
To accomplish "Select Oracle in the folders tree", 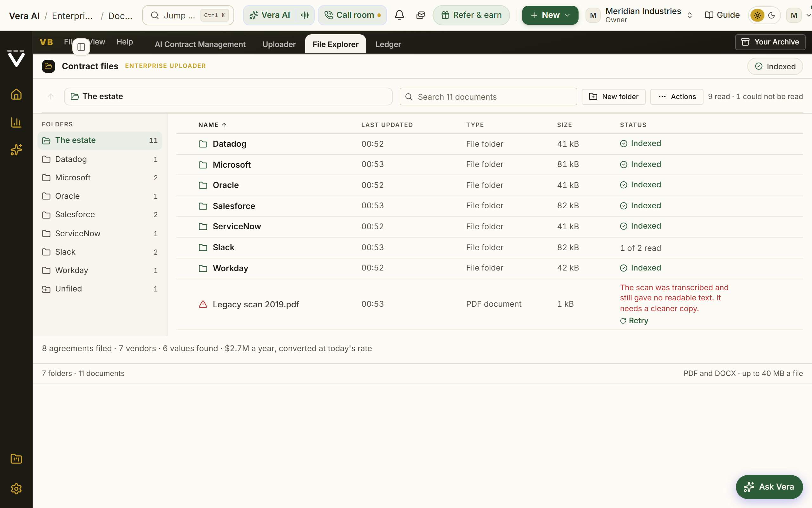I will (100, 196).
